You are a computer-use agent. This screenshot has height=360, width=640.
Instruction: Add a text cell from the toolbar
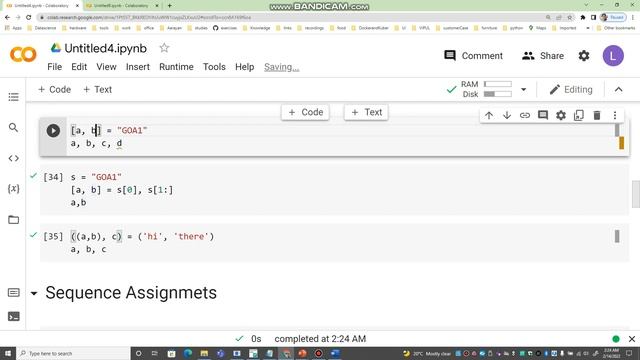(97, 89)
